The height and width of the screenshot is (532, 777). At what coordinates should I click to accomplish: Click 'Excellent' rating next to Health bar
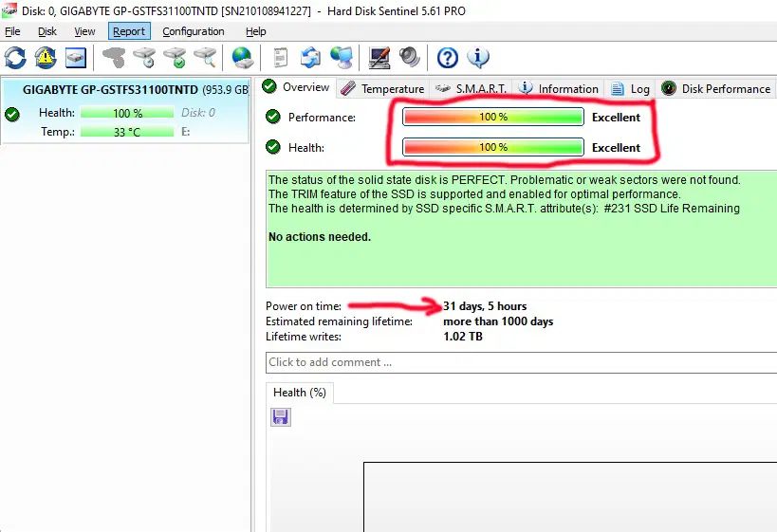pos(616,148)
